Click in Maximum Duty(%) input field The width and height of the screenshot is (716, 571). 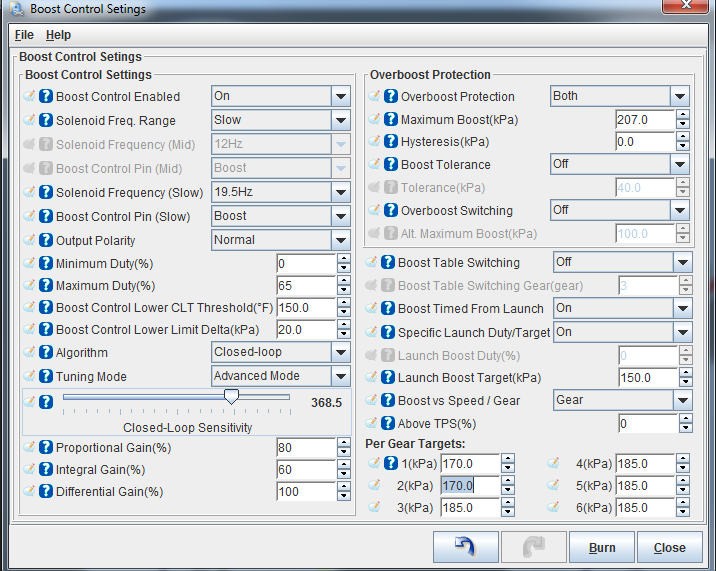click(306, 285)
